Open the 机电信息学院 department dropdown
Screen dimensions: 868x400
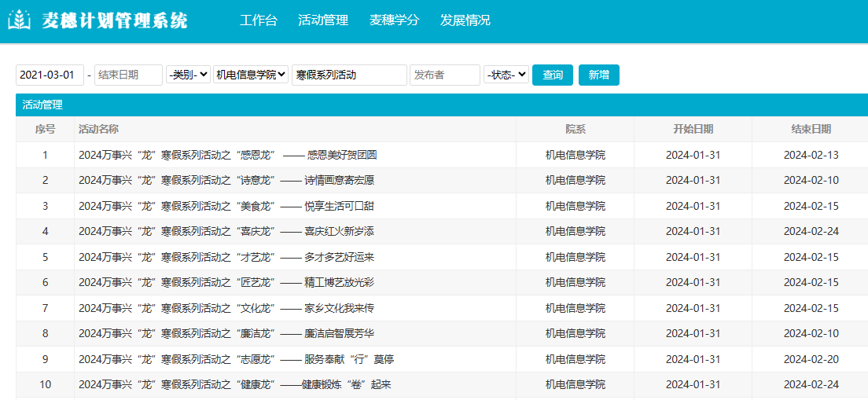(x=251, y=75)
